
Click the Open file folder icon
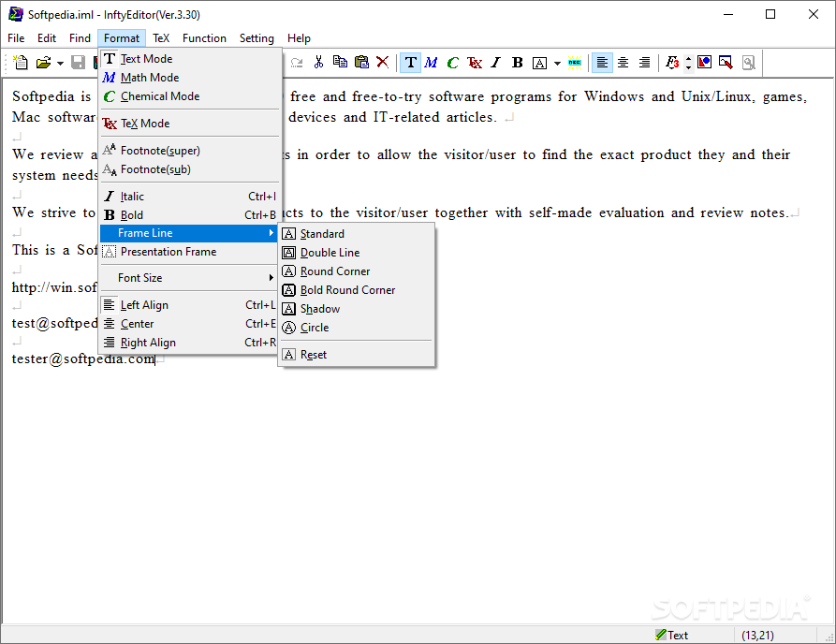44,63
